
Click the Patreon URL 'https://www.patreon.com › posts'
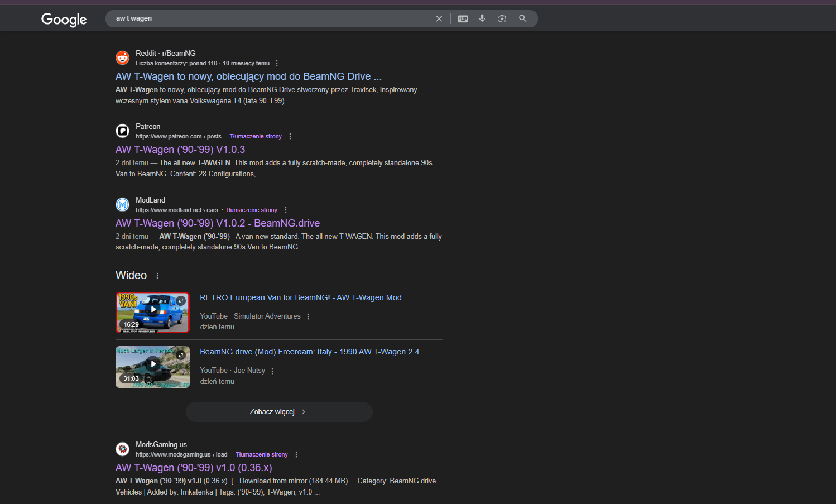(179, 136)
